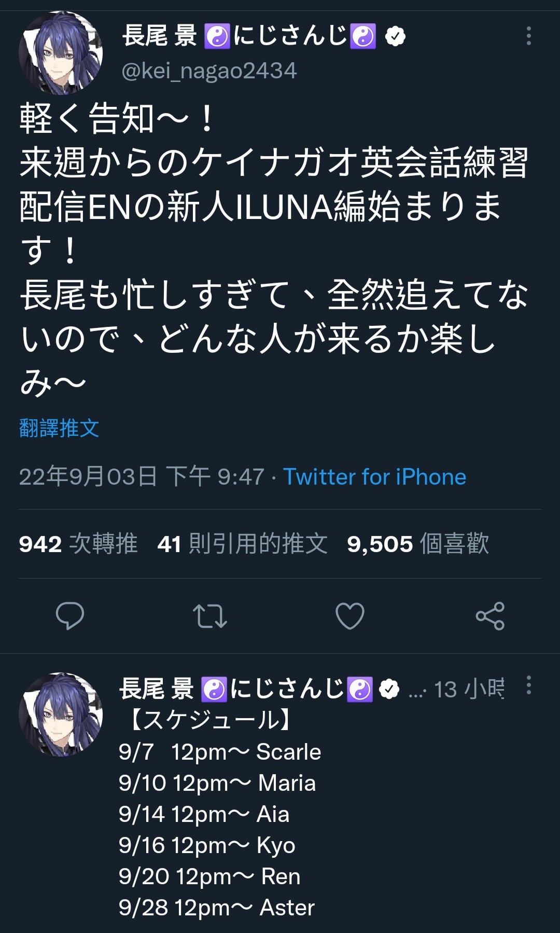
Task: Open reply tweet profile avatar
Action: click(61, 715)
